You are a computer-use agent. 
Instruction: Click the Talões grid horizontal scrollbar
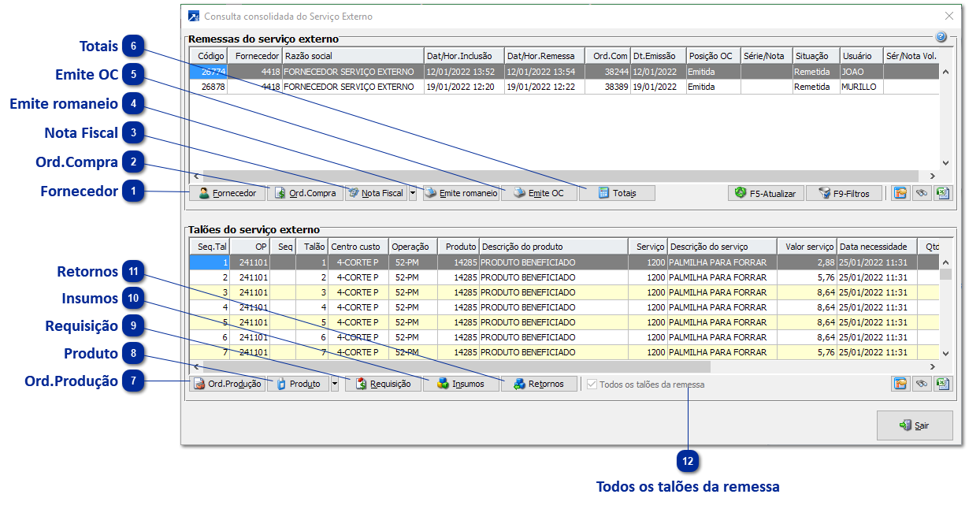coord(457,367)
